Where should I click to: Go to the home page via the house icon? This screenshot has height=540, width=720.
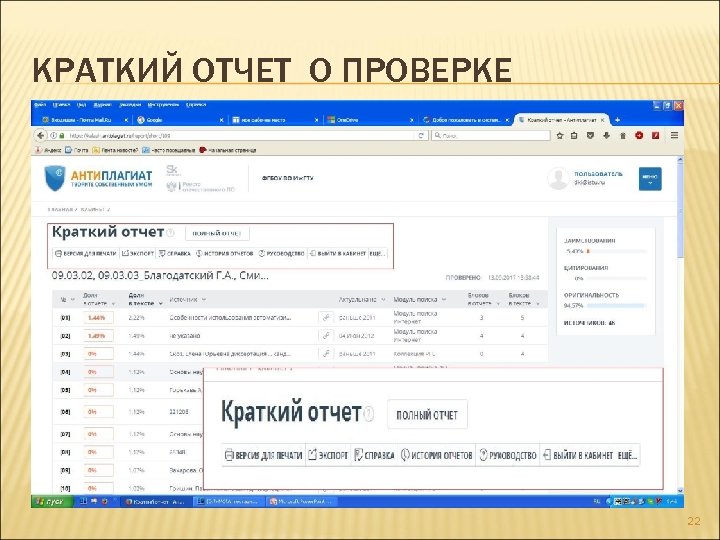(623, 135)
